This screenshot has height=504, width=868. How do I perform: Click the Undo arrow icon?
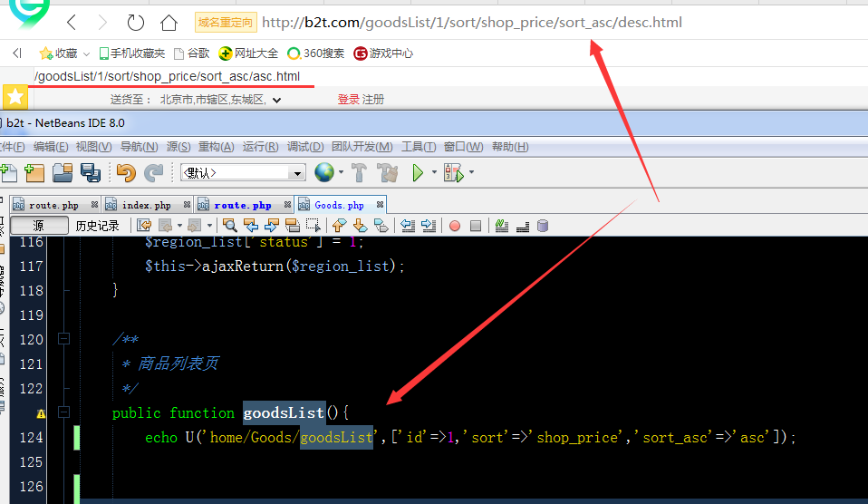[x=125, y=172]
